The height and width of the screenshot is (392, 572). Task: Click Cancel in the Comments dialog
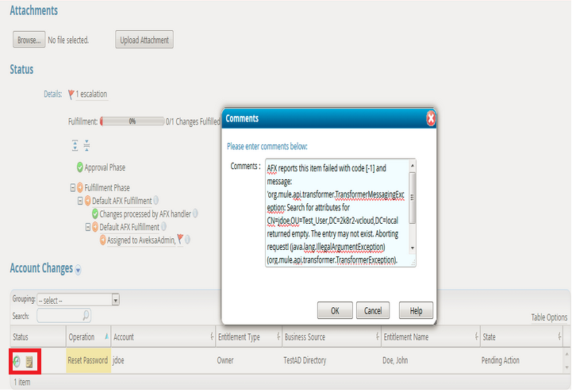point(373,310)
